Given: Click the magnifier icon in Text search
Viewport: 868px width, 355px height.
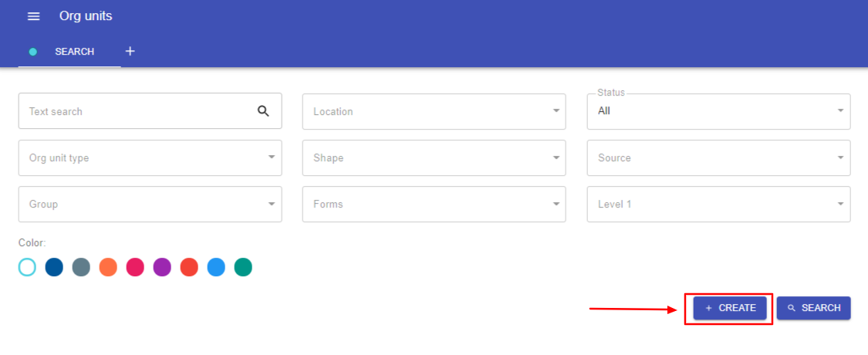Looking at the screenshot, I should [264, 111].
